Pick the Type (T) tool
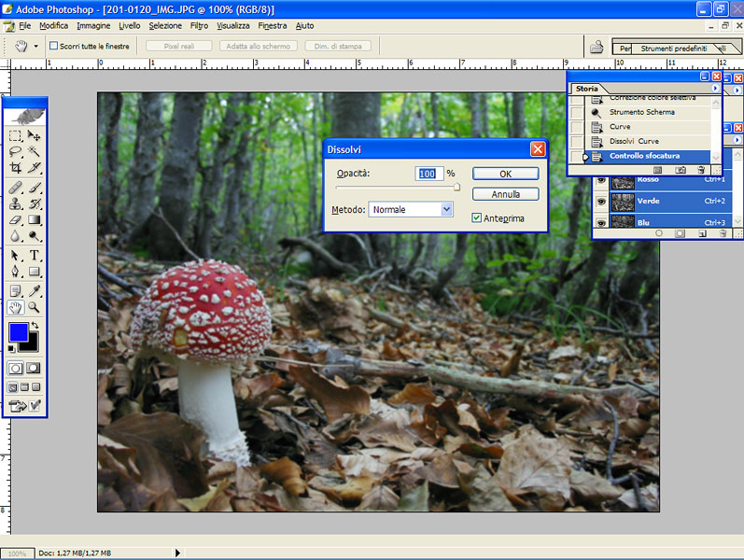The image size is (744, 560). click(x=35, y=255)
